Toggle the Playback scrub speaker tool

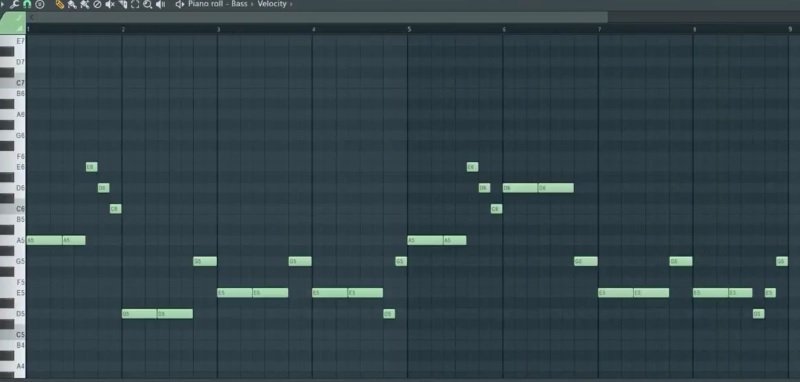coord(161,5)
